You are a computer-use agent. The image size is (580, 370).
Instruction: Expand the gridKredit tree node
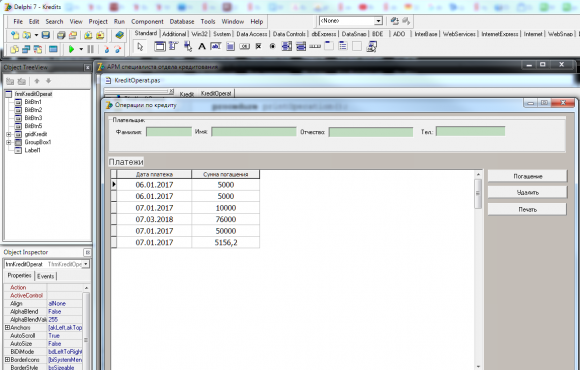point(9,134)
